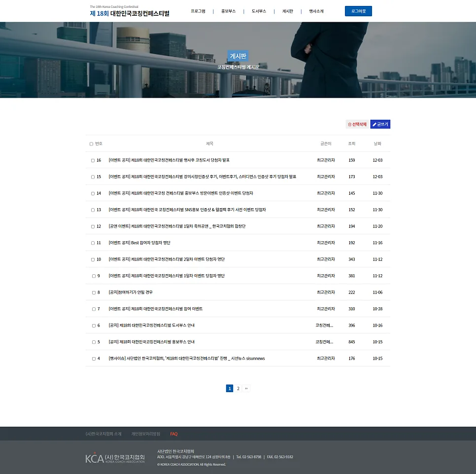Check the box for post 13
Image resolution: width=476 pixels, height=474 pixels.
[93, 210]
